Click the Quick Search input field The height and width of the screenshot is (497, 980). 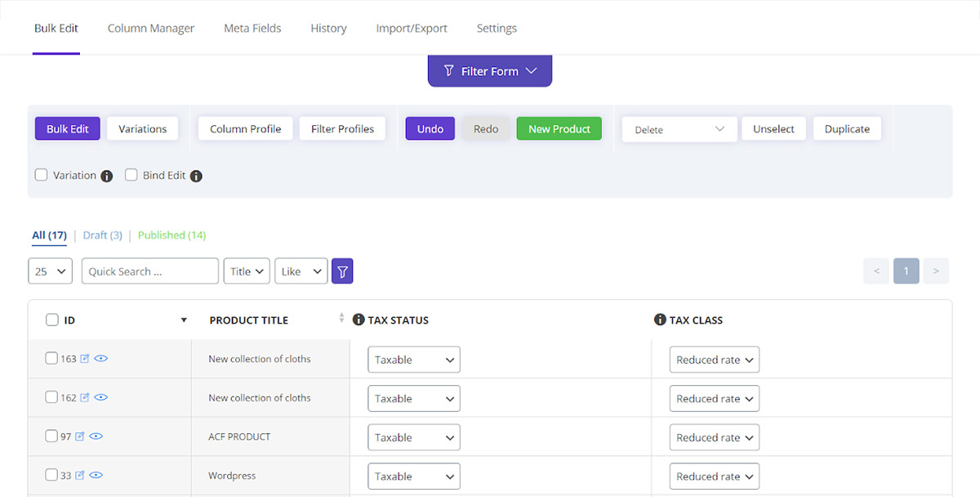point(150,271)
